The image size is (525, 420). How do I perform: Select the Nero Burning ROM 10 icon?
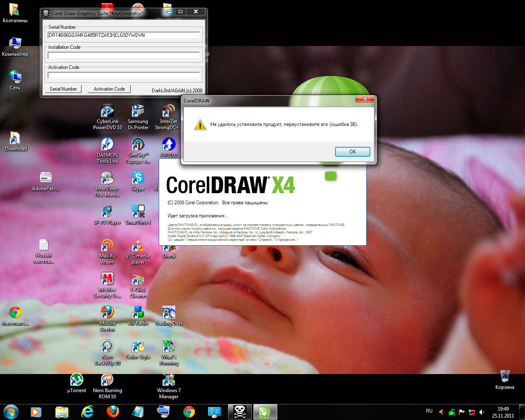[107, 386]
